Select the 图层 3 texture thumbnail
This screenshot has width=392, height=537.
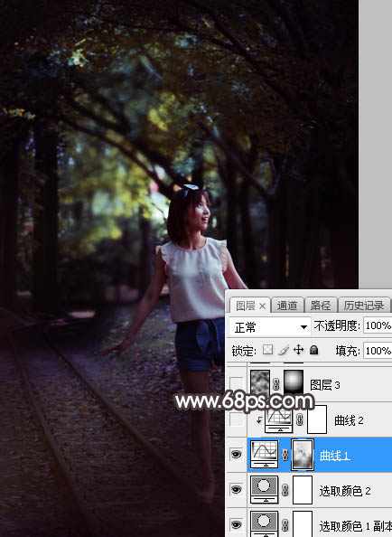(260, 382)
